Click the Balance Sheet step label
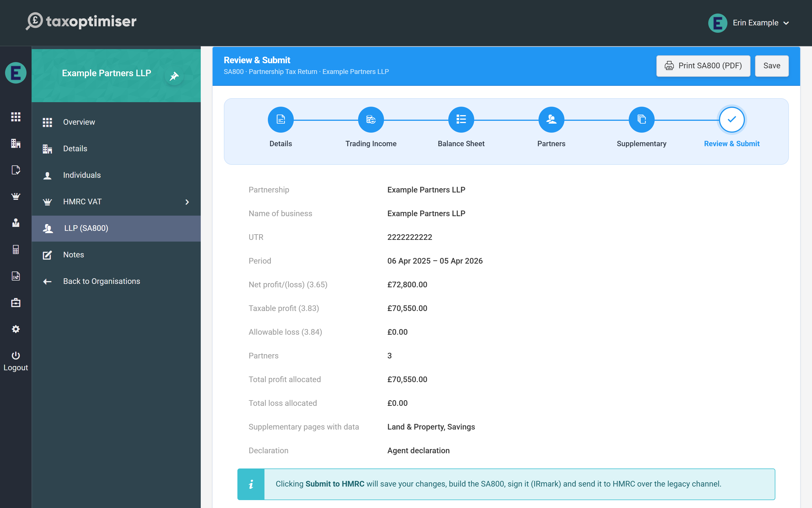812x508 pixels. (461, 144)
